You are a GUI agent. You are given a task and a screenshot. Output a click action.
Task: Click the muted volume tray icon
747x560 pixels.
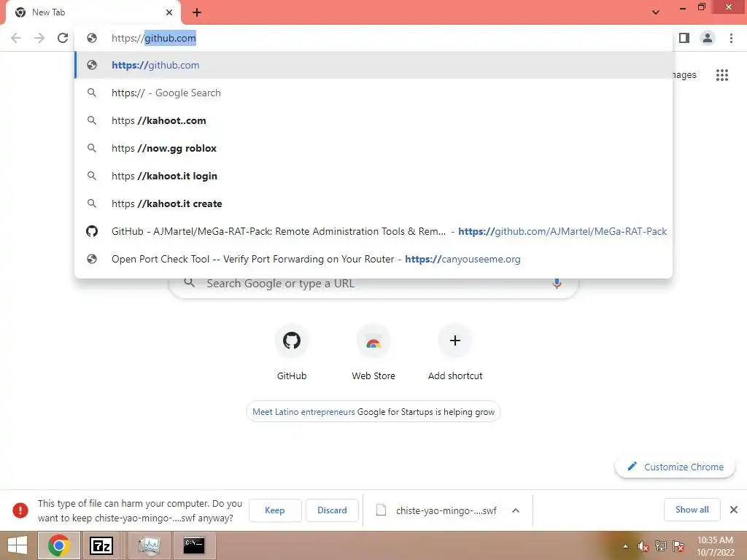(643, 546)
